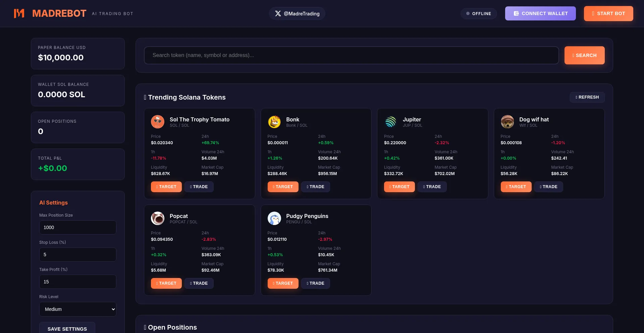Expand the Risk Level dropdown
644x333 pixels.
pos(78,309)
